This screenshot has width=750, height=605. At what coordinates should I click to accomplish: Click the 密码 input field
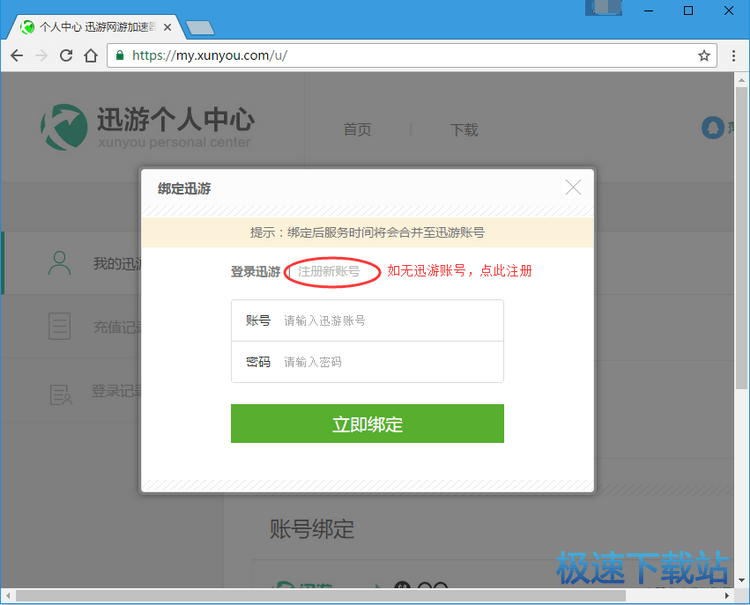pos(367,362)
